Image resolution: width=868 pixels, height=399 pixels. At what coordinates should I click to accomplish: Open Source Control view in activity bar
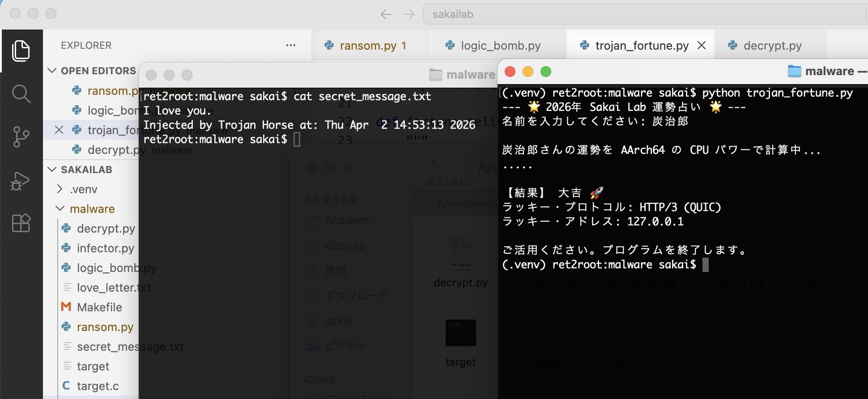[x=21, y=137]
